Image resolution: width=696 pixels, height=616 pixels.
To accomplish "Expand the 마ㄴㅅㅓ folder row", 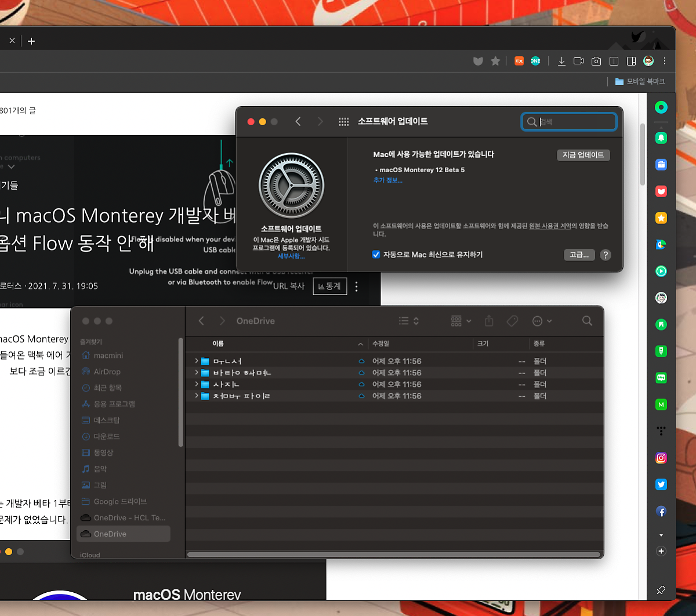I will 197,361.
